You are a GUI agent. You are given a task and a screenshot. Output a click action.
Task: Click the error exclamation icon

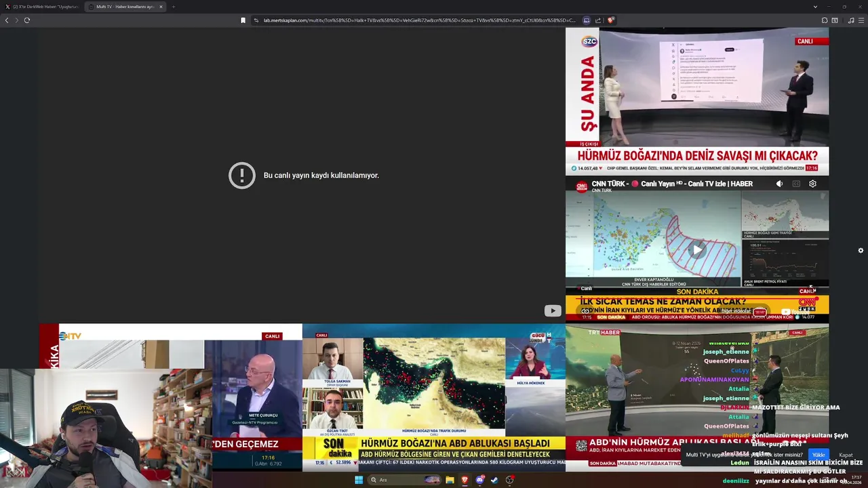pyautogui.click(x=242, y=176)
